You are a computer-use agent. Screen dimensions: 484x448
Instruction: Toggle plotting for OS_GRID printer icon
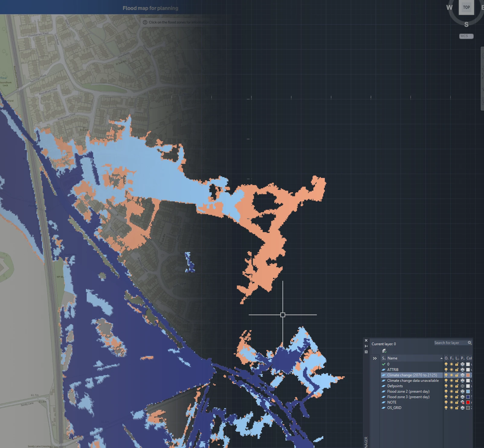click(463, 408)
